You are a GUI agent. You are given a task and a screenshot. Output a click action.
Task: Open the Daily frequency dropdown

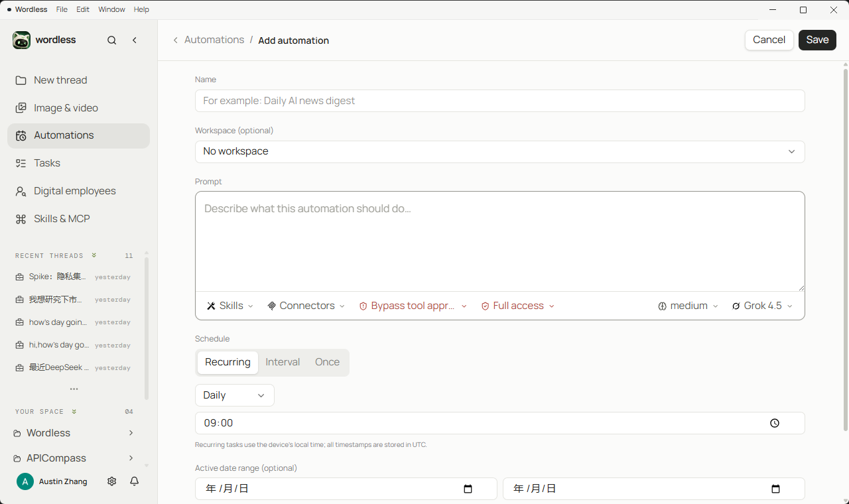(235, 395)
